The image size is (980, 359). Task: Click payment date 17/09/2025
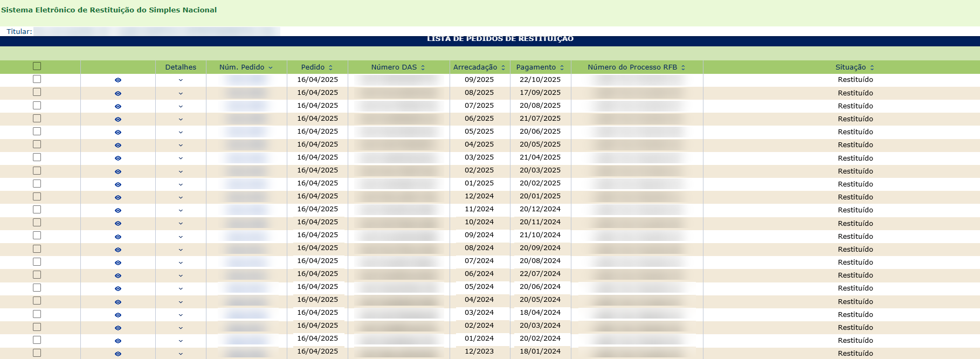pos(540,93)
